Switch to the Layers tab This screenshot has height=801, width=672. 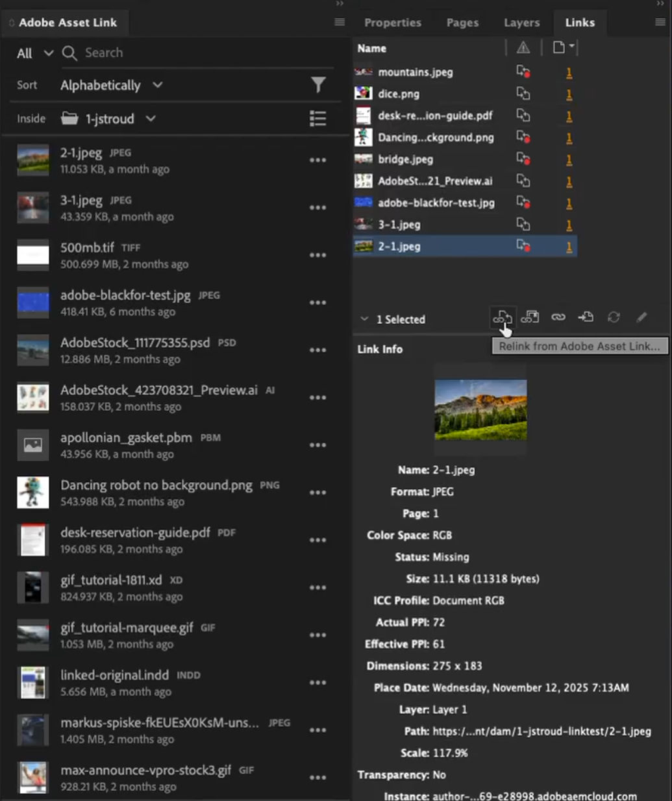click(521, 23)
